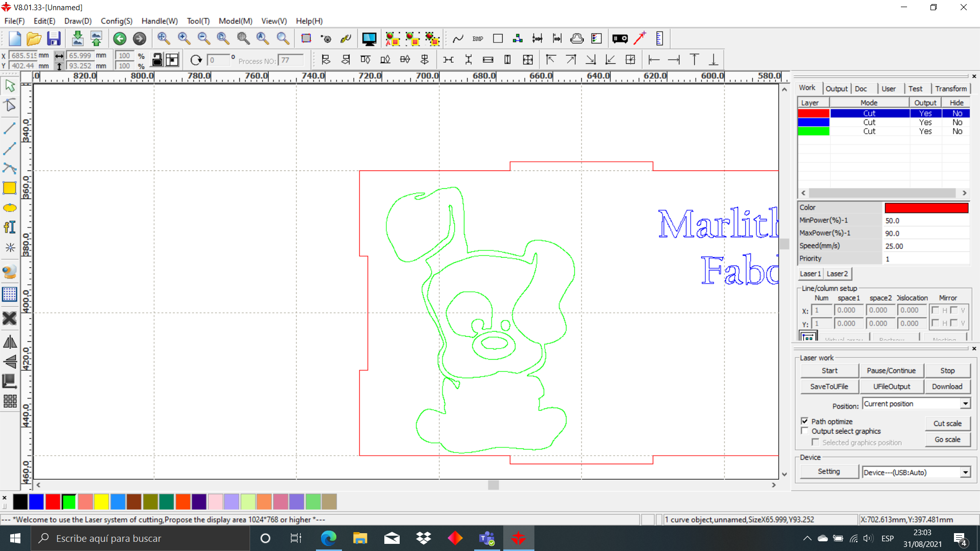Select the zoom in tool
Image resolution: width=980 pixels, height=551 pixels.
click(x=183, y=38)
